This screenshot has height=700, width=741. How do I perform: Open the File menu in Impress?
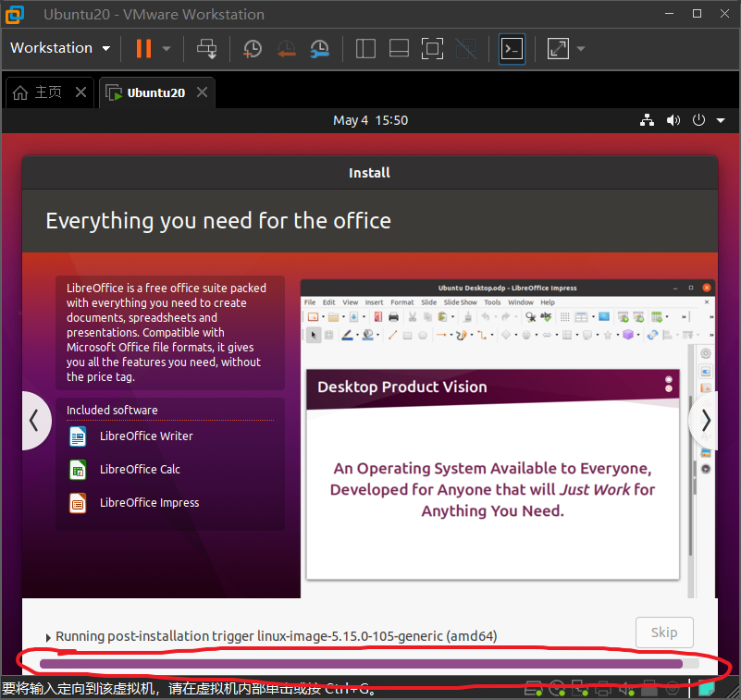[310, 302]
